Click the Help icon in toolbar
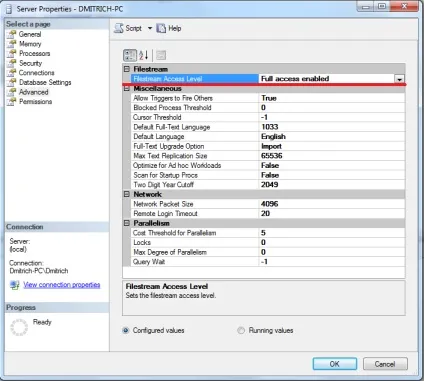Image resolution: width=424 pixels, height=381 pixels. [x=161, y=28]
